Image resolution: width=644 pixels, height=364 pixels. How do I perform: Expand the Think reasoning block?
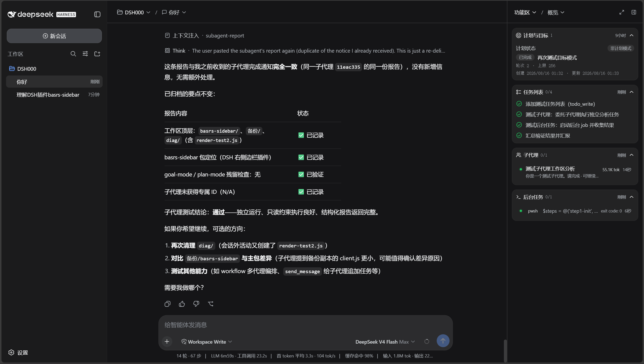tap(305, 51)
